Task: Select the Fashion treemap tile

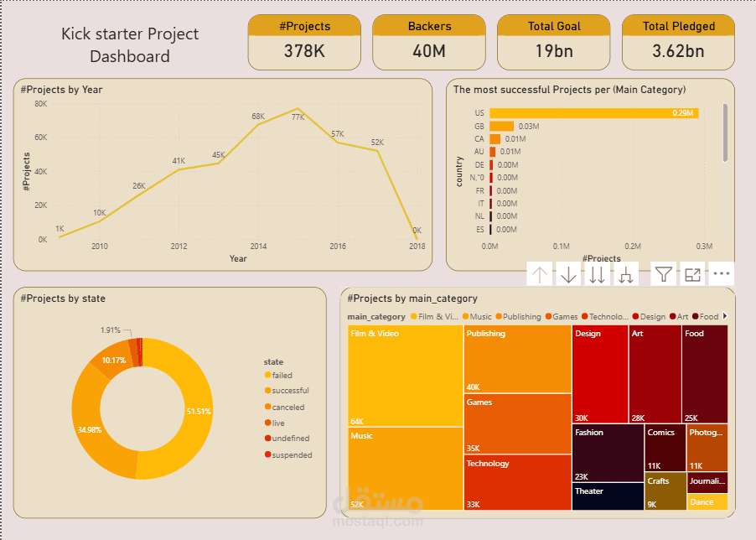Action: pyautogui.click(x=608, y=453)
